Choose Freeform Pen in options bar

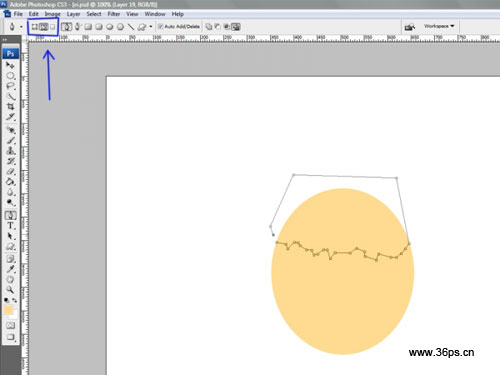(x=77, y=27)
